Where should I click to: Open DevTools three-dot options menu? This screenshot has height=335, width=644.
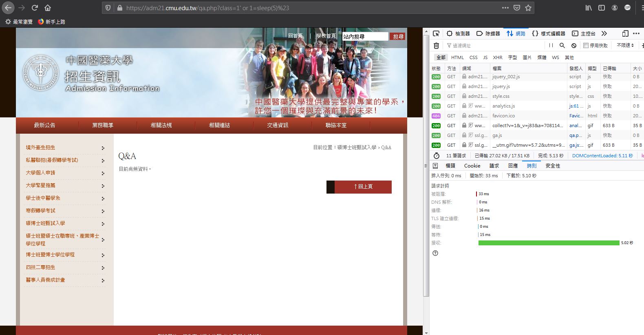pos(637,33)
